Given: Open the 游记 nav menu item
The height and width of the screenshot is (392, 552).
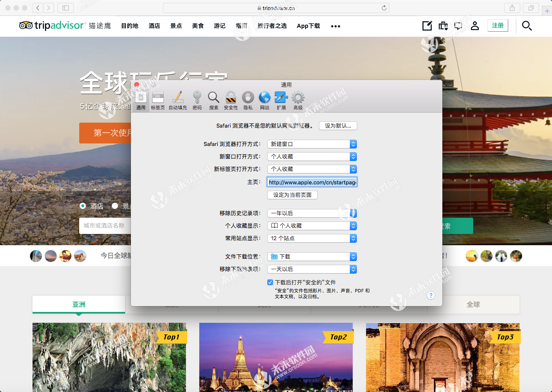Looking at the screenshot, I should pos(219,26).
